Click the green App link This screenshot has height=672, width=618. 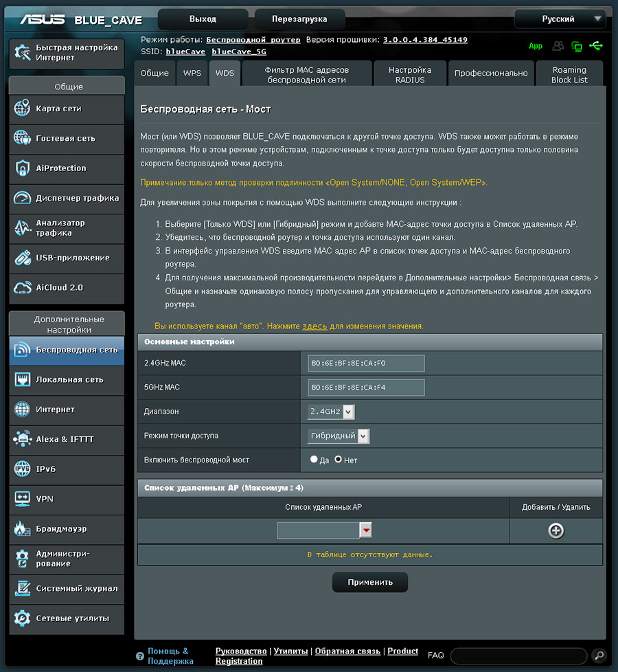536,46
